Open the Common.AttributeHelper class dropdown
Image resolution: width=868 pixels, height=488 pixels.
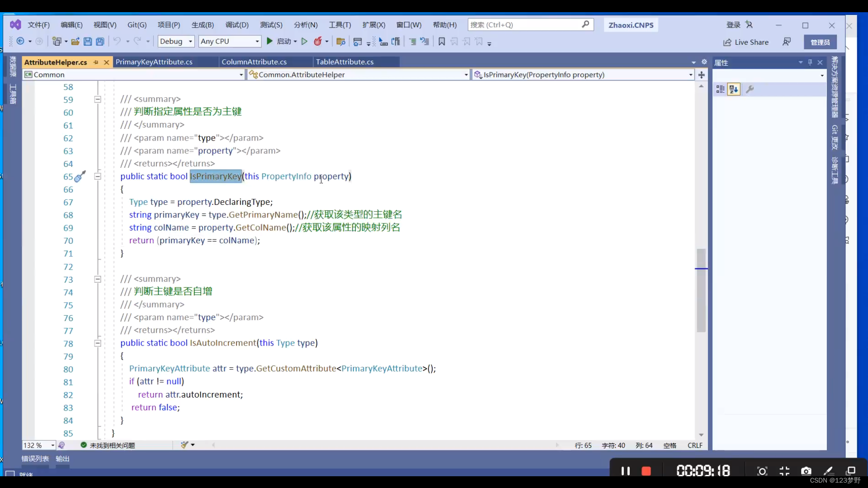pyautogui.click(x=359, y=75)
